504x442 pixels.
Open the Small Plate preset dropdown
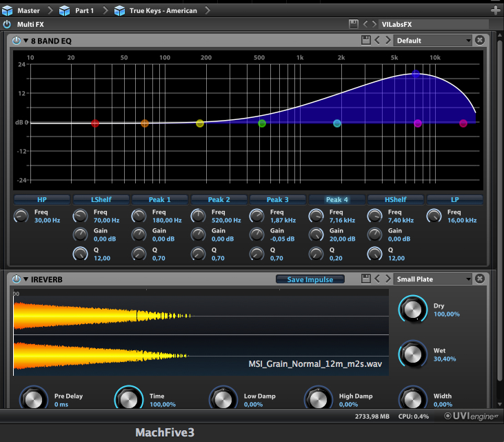433,279
